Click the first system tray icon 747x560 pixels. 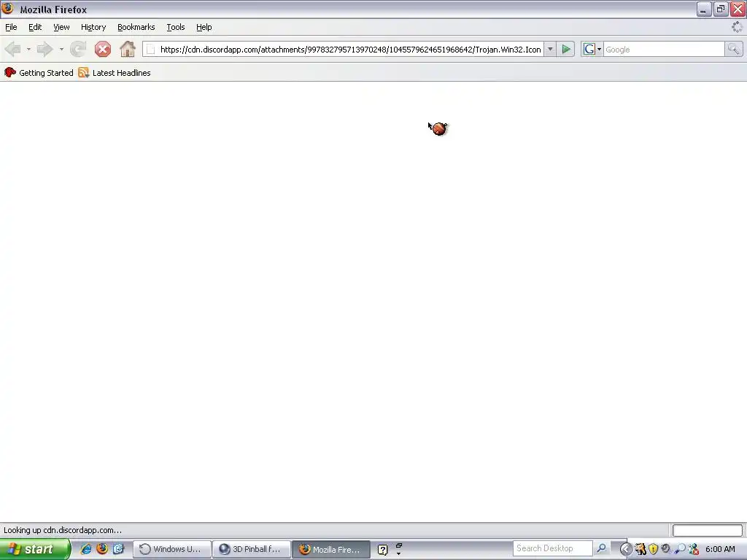(x=640, y=550)
